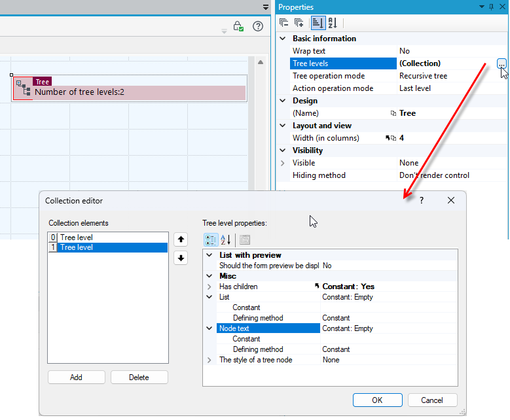Click the pin icon of Properties panel

[492, 7]
